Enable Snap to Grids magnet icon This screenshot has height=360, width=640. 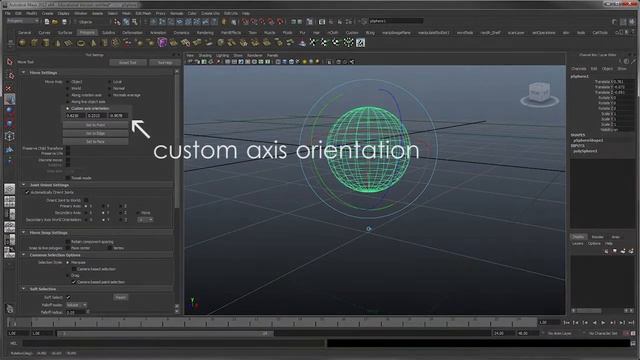tap(244, 22)
